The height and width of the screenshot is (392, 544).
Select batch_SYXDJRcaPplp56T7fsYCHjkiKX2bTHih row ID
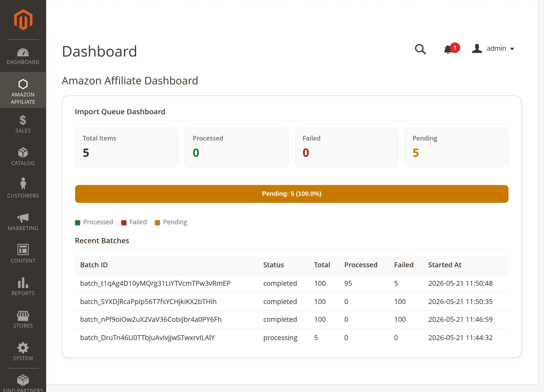pos(148,302)
